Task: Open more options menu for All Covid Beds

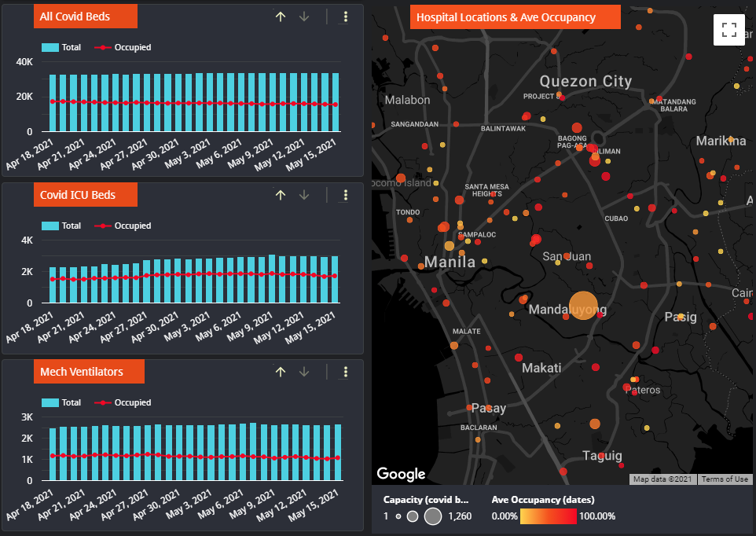Action: tap(345, 17)
